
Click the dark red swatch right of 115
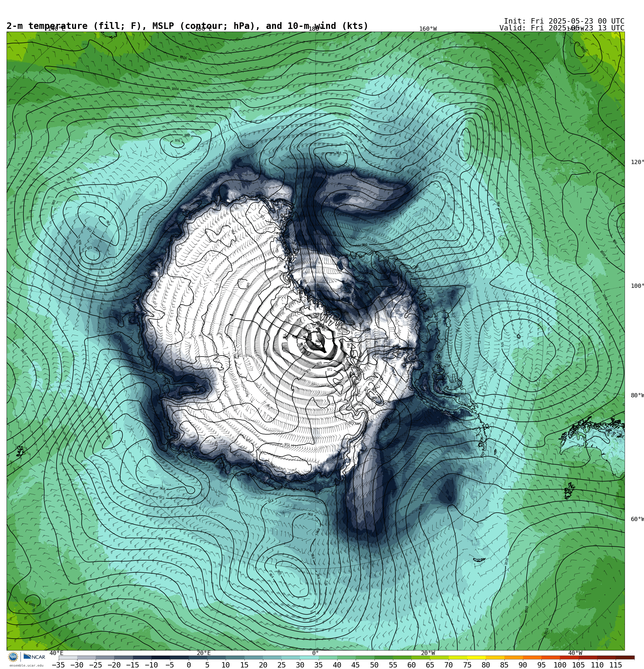pos(625,657)
